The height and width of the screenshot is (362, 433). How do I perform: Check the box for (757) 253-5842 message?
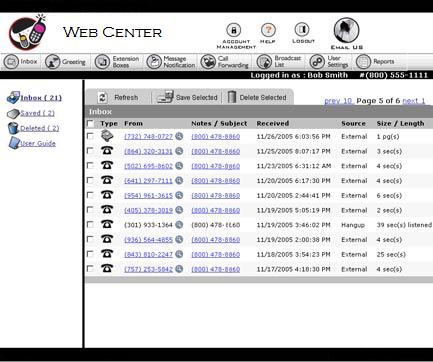coord(90,268)
